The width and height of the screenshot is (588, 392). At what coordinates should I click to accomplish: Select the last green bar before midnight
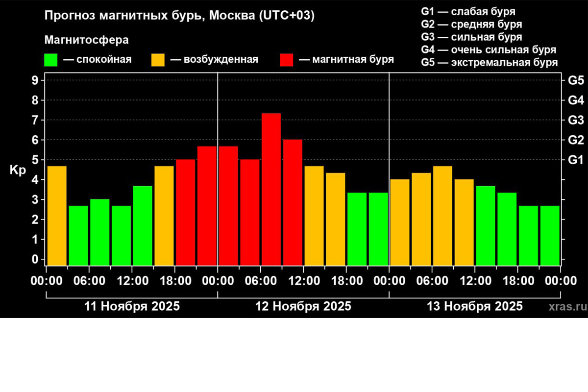(549, 230)
